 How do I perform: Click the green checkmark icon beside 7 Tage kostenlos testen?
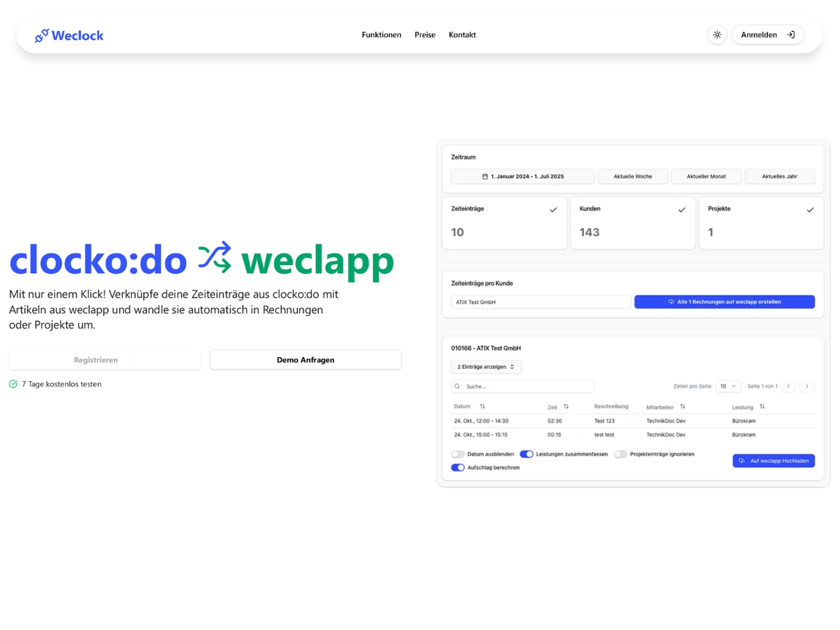coord(13,384)
